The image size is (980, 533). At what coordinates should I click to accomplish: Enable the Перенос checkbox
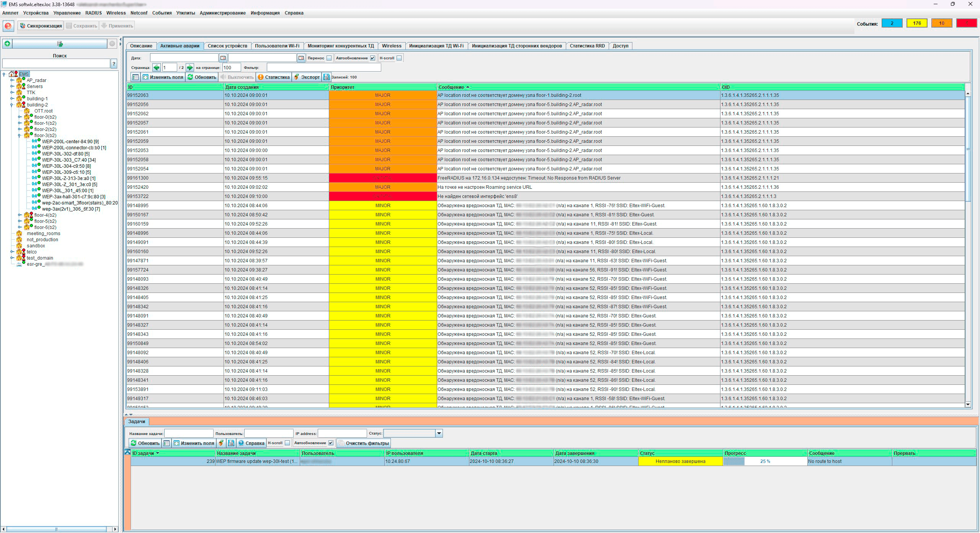(329, 58)
